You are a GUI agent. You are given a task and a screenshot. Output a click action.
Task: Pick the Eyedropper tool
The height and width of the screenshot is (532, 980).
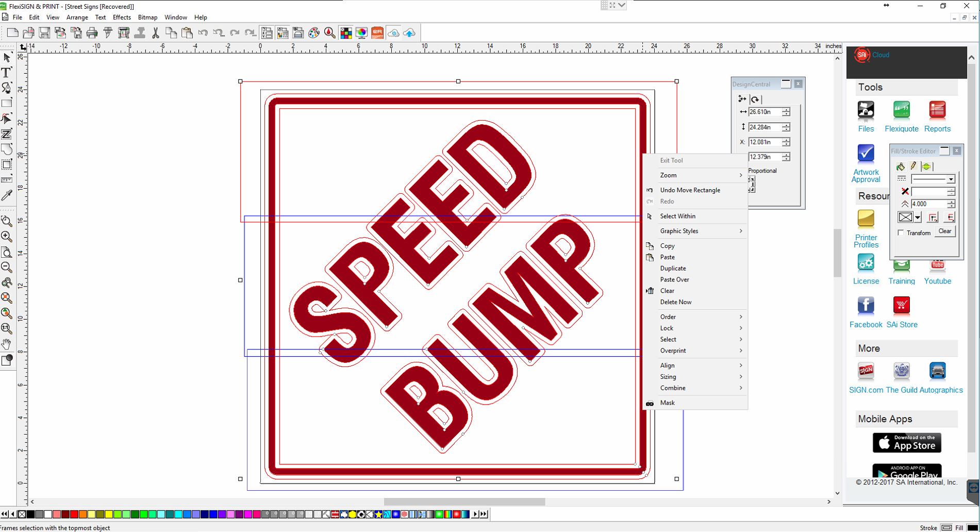[7, 195]
